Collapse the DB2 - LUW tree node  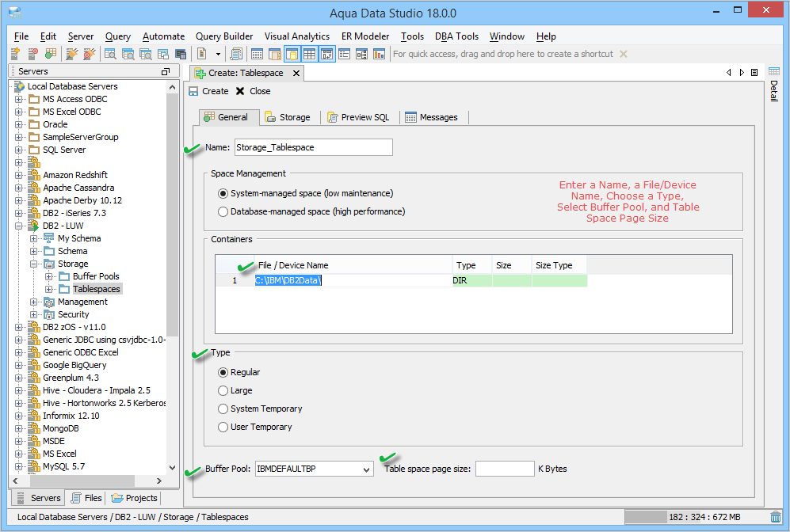(19, 226)
